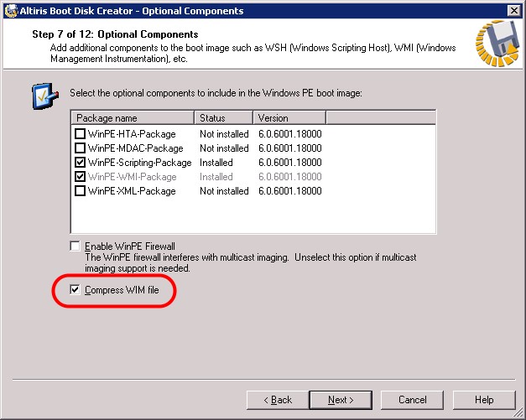Click the 'Compress WIM file' label
The height and width of the screenshot is (420, 526).
click(122, 289)
